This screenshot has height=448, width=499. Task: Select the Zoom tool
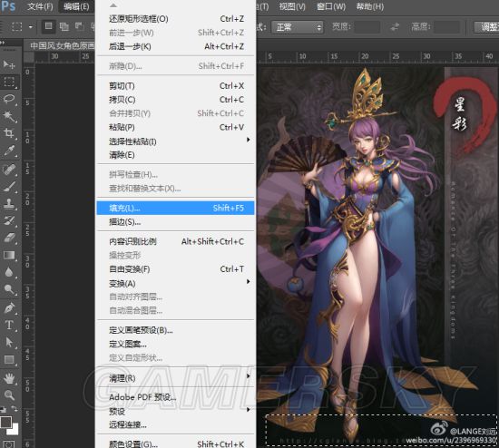click(x=9, y=395)
